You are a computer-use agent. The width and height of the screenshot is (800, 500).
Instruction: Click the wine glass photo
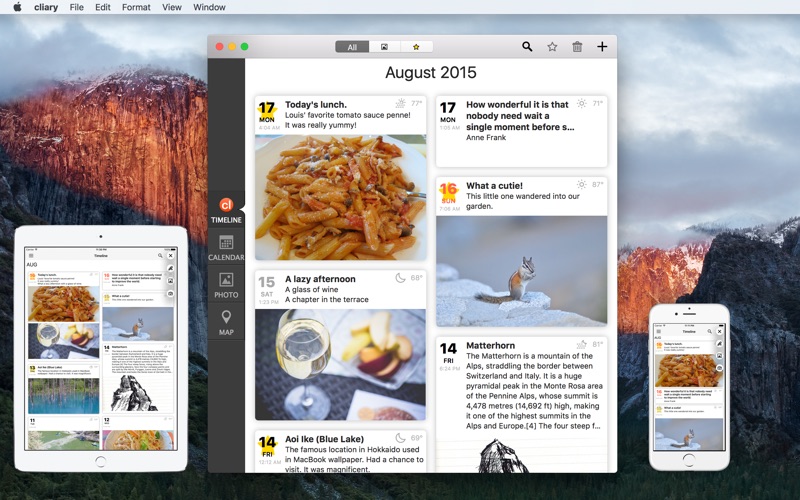(340, 364)
